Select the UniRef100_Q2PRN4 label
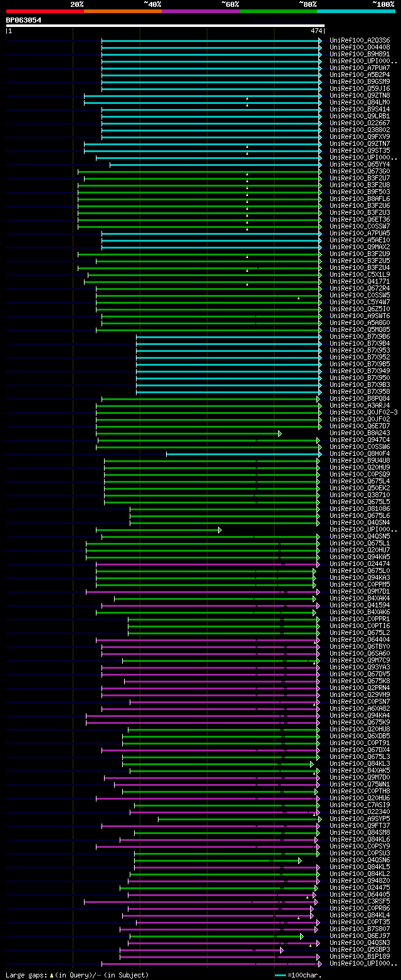 pyautogui.click(x=361, y=688)
